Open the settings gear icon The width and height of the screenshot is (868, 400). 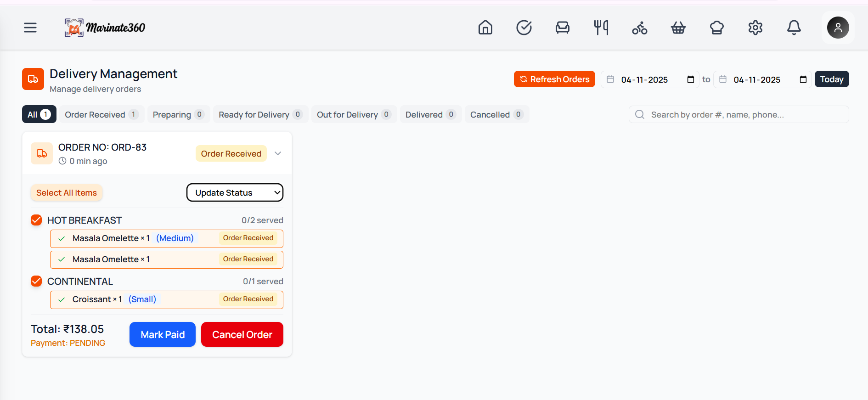[755, 28]
